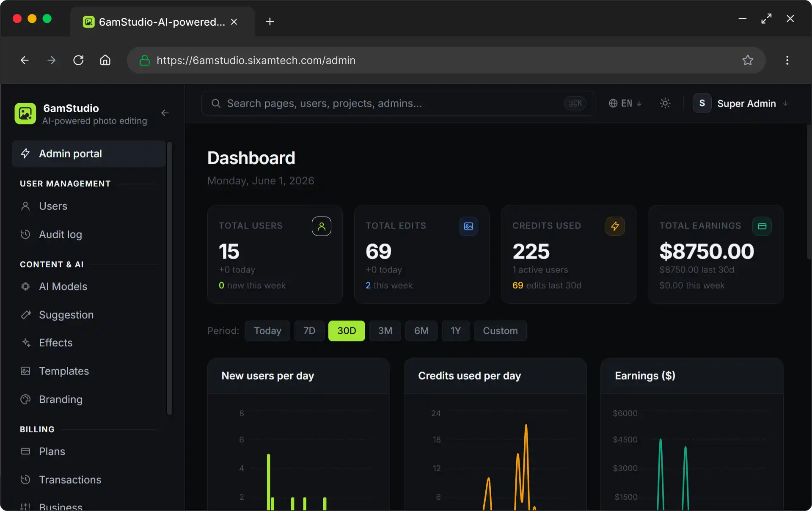This screenshot has height=511, width=812.
Task: Go to Users in sidebar
Action: point(89,206)
